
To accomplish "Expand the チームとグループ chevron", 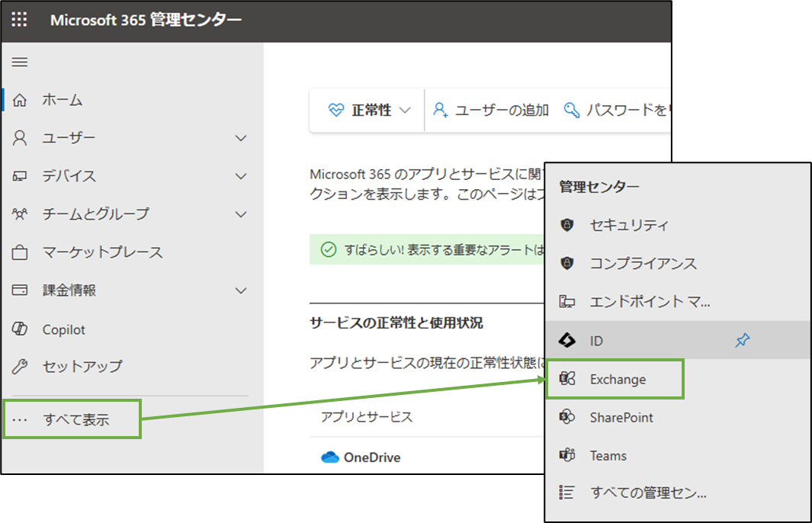I will pyautogui.click(x=241, y=214).
